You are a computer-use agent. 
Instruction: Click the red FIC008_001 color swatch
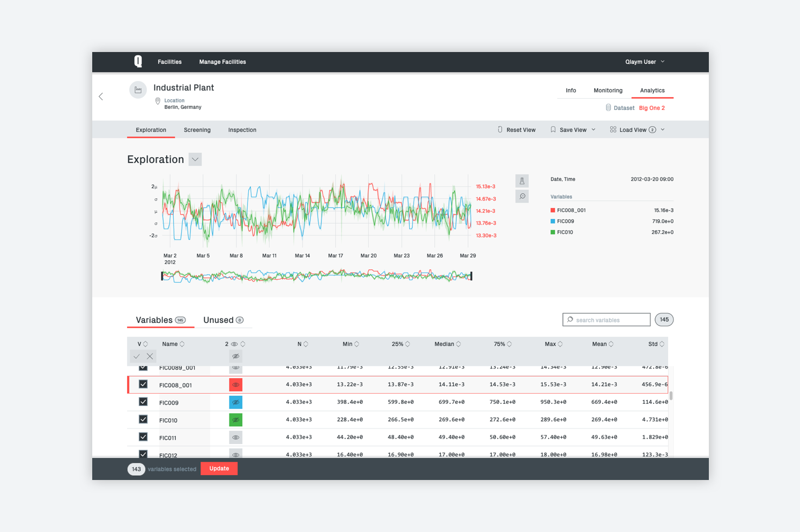tap(235, 385)
